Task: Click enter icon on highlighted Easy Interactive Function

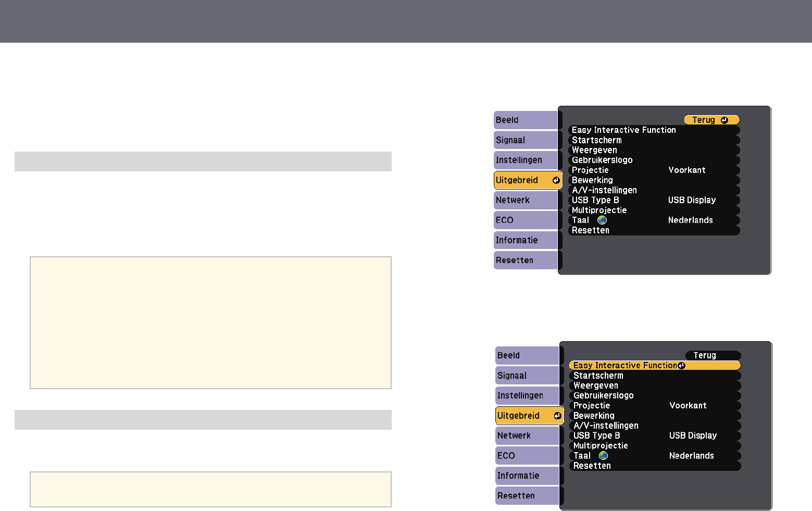Action: (x=682, y=366)
